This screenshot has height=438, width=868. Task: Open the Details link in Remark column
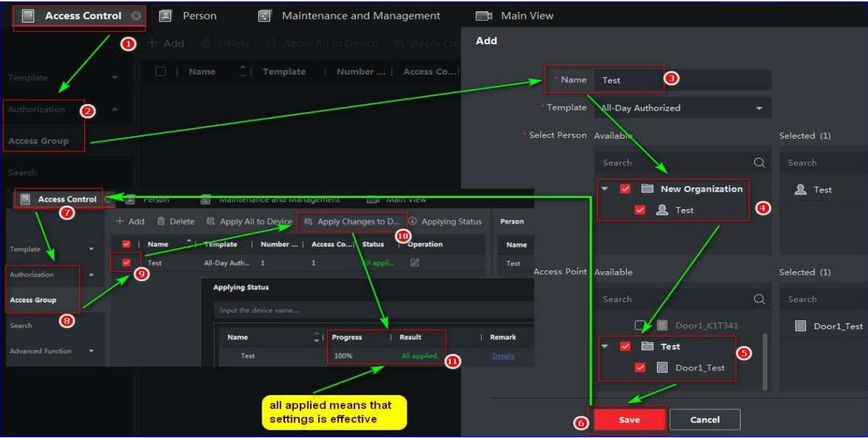click(x=503, y=356)
